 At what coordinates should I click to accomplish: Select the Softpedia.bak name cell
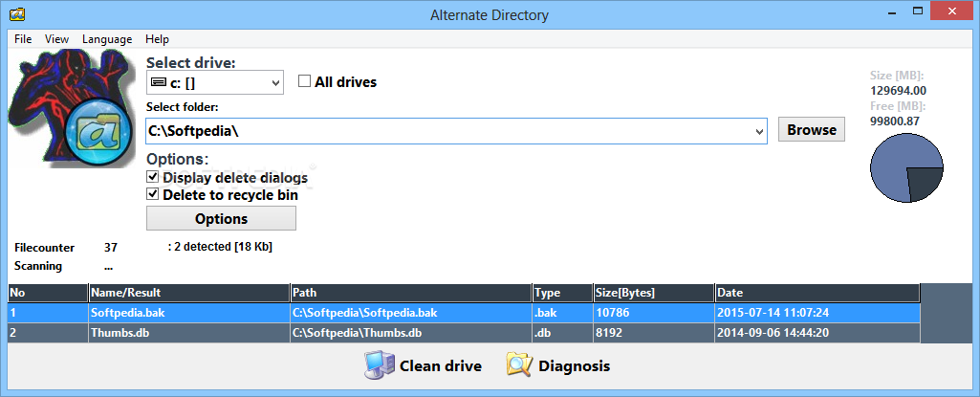[189, 313]
